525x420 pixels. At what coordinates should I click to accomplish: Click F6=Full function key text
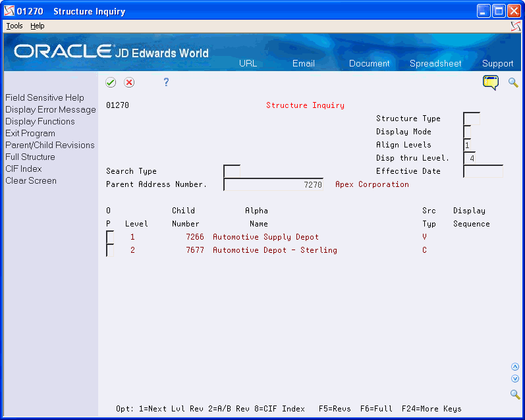click(x=376, y=409)
